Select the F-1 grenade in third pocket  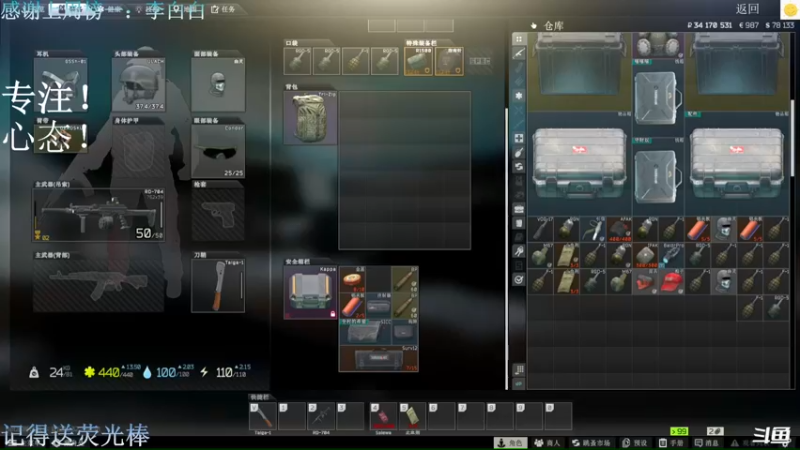[x=356, y=61]
